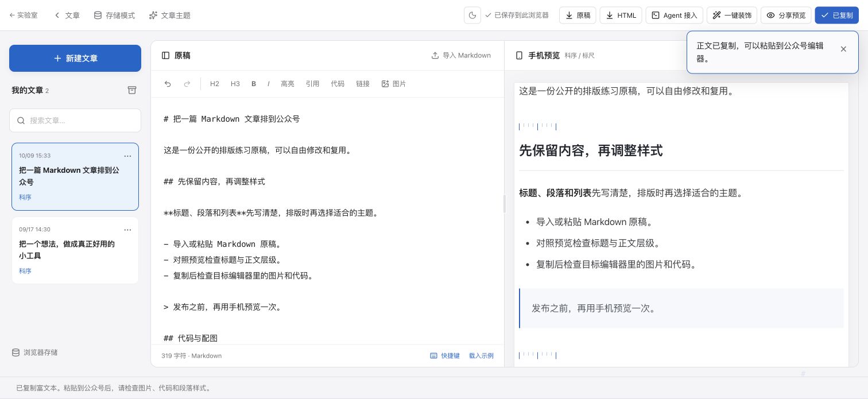Screen dimensions: 868x399
Task: Apply 高亮 highlight formatting
Action: click(x=288, y=84)
